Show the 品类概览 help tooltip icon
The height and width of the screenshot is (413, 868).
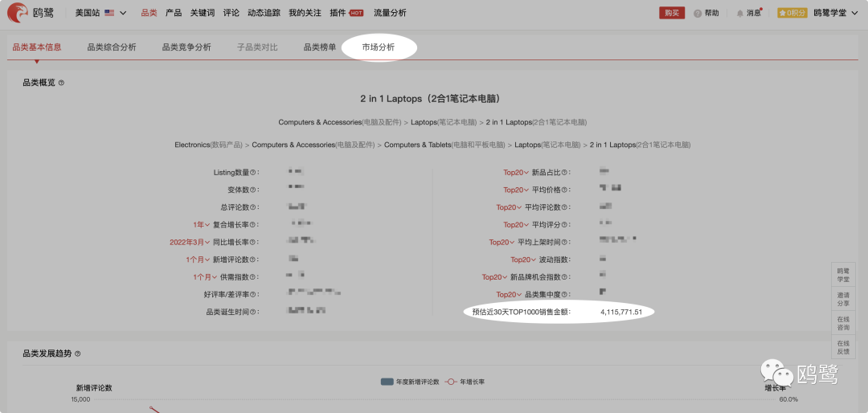point(61,83)
